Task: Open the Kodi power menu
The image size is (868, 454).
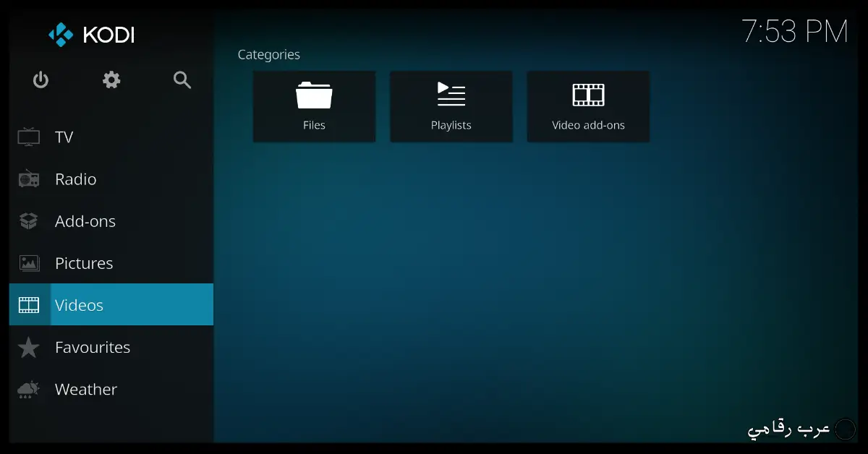Action: 41,80
